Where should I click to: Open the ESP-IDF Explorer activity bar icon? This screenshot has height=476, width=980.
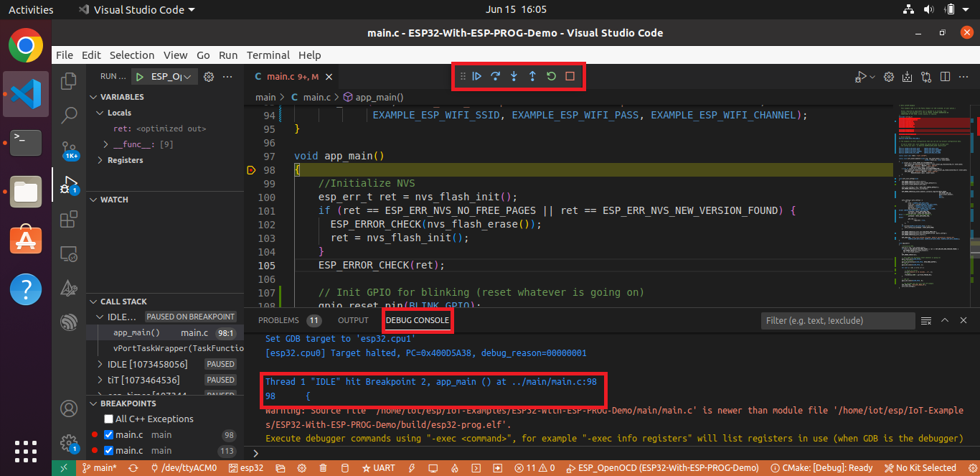click(x=69, y=321)
